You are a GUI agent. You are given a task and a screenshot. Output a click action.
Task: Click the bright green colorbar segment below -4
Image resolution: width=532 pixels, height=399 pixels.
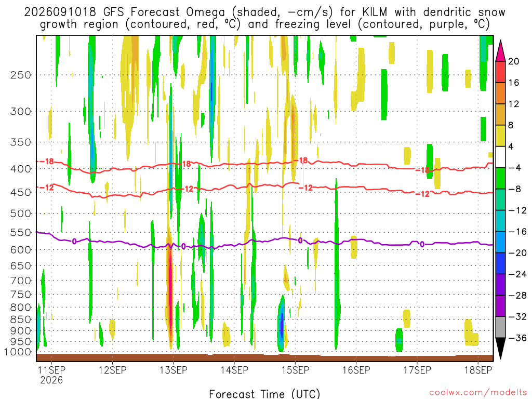pos(500,178)
